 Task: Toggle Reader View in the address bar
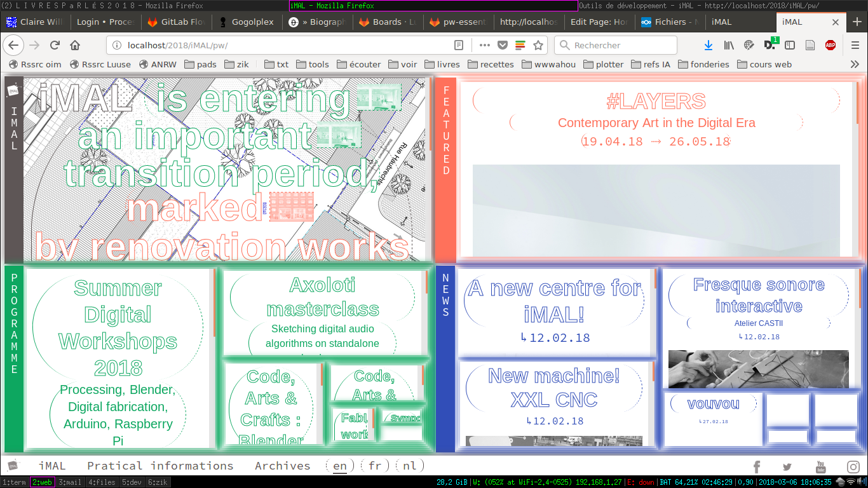(459, 45)
